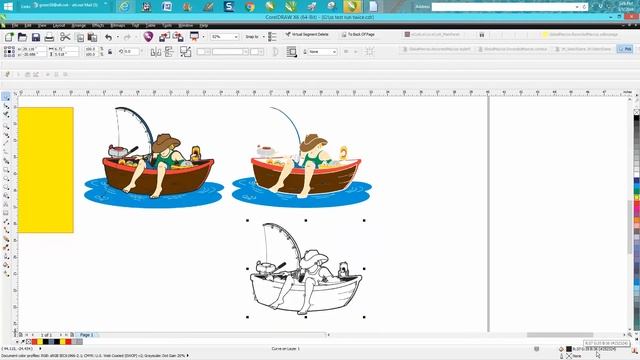Screen dimensions: 640x360
Task: Open the Bitmaps menu
Action: tap(118, 25)
